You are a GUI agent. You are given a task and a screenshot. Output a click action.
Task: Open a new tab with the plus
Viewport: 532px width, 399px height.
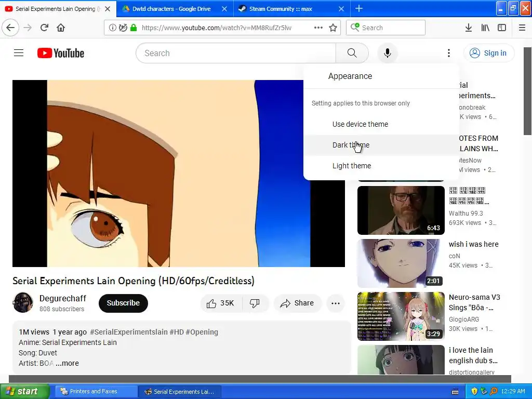point(358,8)
